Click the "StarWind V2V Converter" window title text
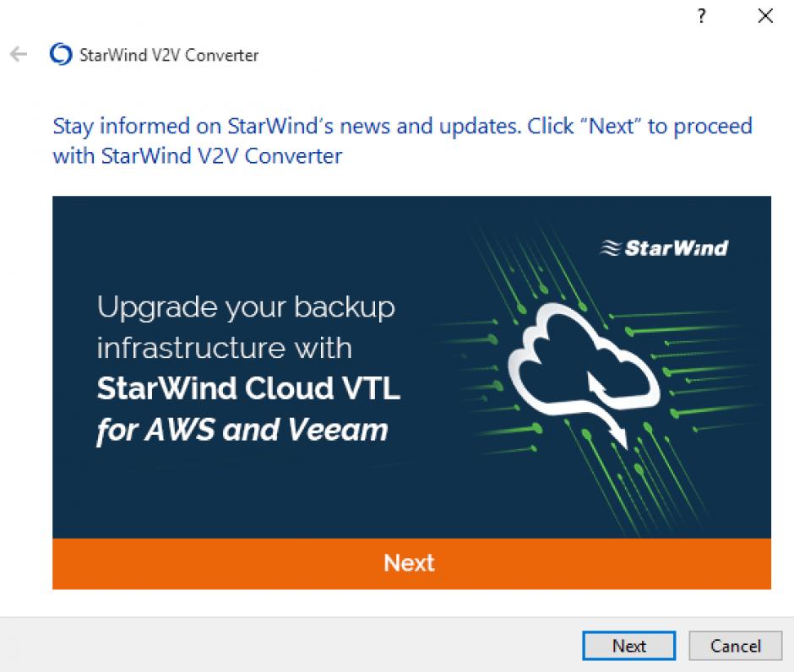 click(x=168, y=56)
